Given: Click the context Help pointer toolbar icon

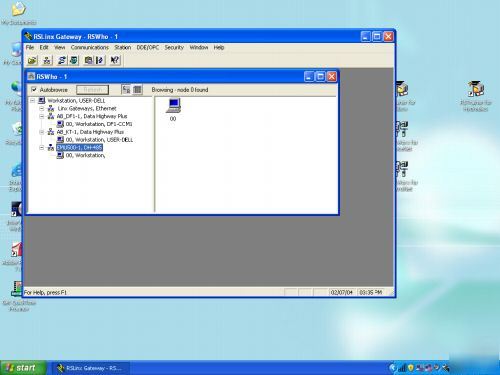Looking at the screenshot, I should [115, 60].
